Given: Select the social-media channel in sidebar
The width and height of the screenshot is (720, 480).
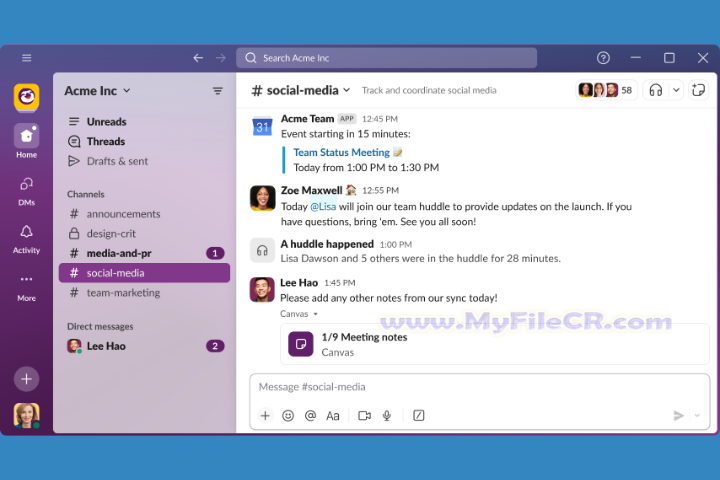Looking at the screenshot, I should tap(144, 273).
